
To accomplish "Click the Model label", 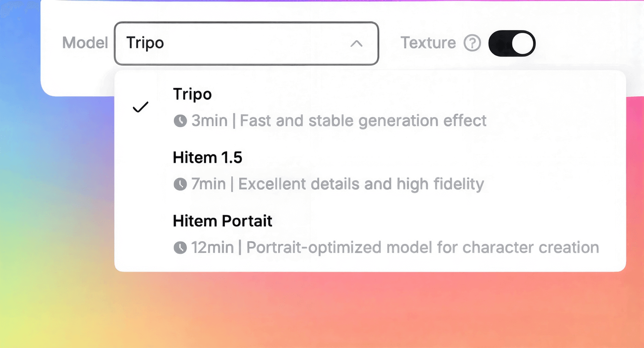I will (85, 43).
